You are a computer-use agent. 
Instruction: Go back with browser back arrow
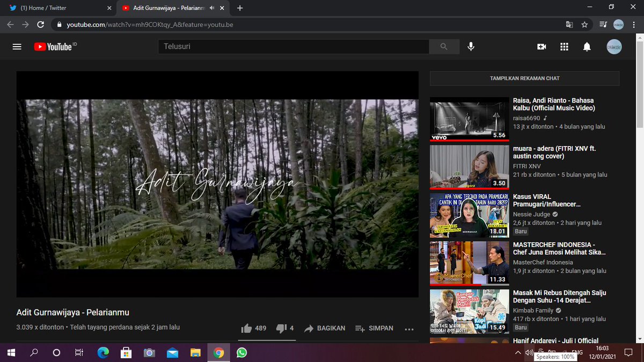(x=11, y=25)
